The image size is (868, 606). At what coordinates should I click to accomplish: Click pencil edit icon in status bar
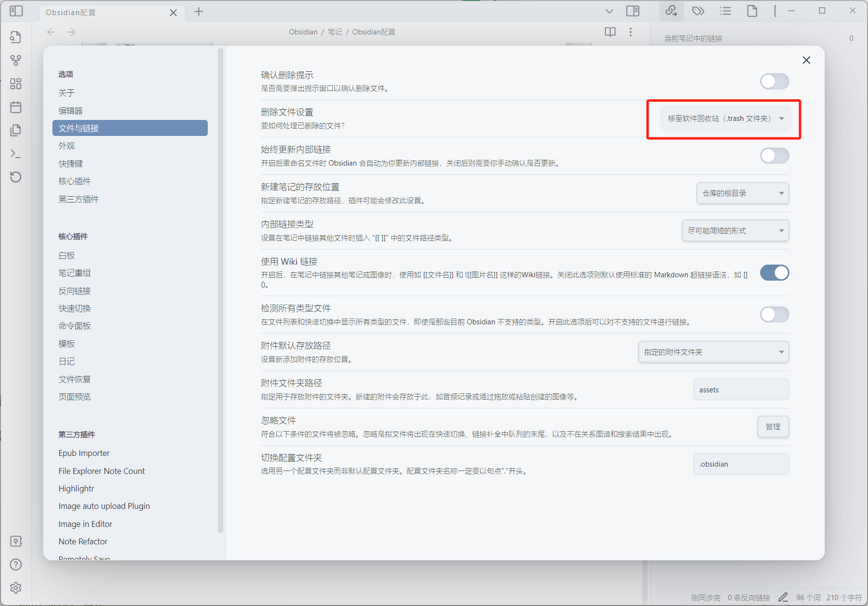[783, 597]
